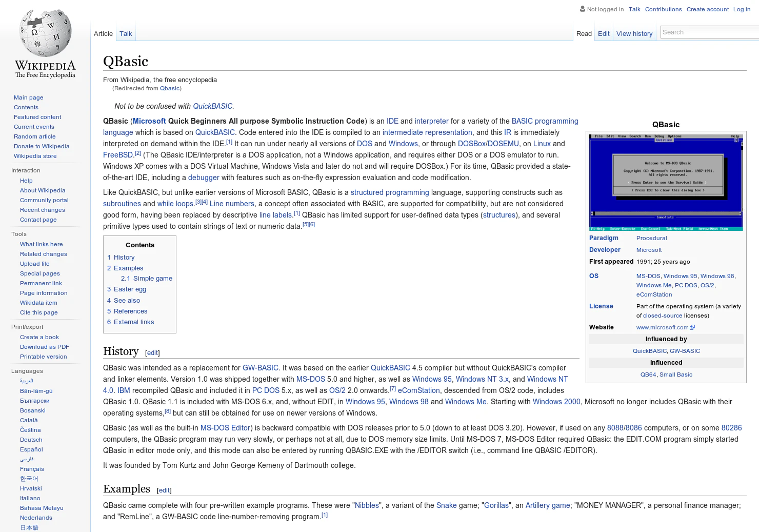Image resolution: width=759 pixels, height=532 pixels.
Task: Follow the www.microsoft.com website link
Action: [x=662, y=327]
